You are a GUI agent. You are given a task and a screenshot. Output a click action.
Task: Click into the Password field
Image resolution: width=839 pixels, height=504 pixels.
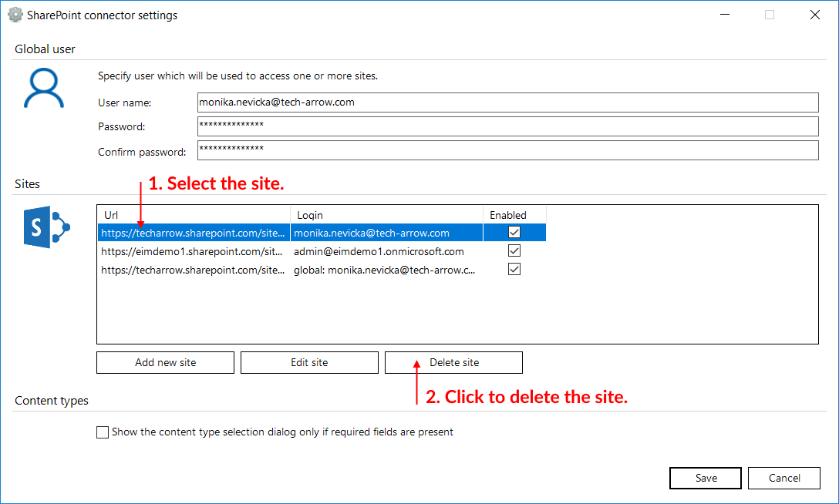[x=507, y=126]
